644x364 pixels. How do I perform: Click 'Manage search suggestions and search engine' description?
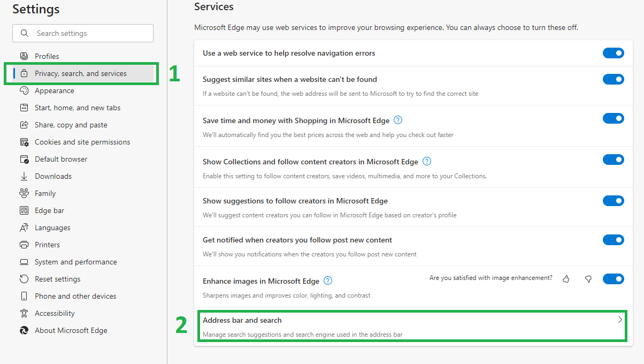click(x=303, y=335)
